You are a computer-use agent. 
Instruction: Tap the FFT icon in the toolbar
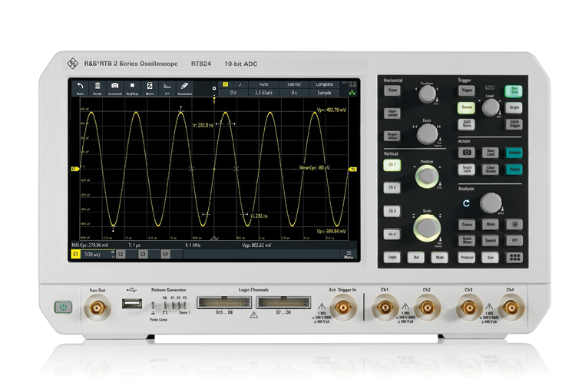167,87
